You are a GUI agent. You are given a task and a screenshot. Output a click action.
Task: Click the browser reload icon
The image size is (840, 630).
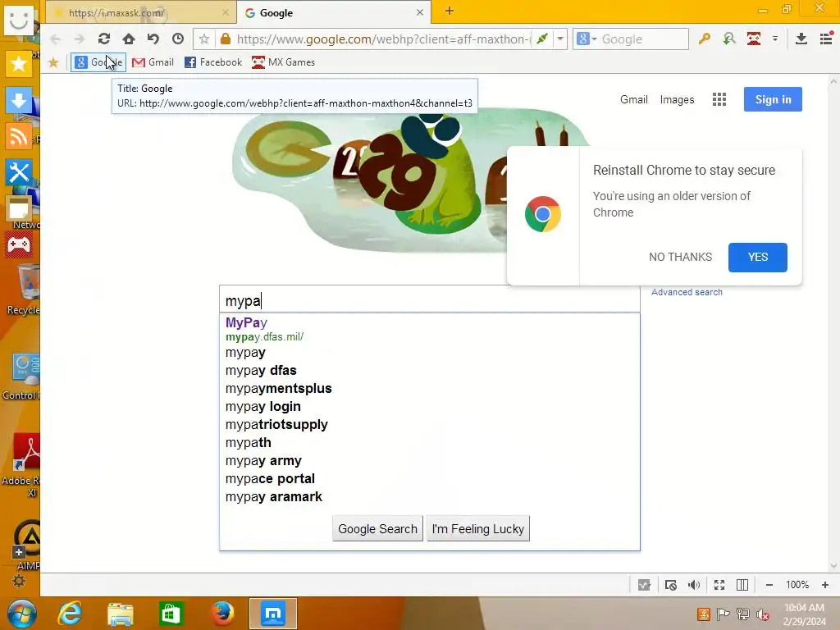coord(104,39)
